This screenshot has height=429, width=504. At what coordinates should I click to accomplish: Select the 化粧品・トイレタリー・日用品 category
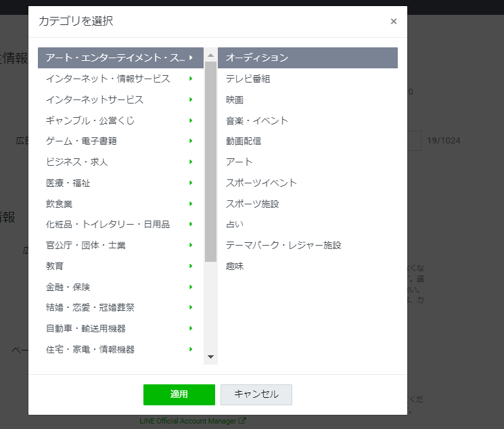(x=108, y=225)
